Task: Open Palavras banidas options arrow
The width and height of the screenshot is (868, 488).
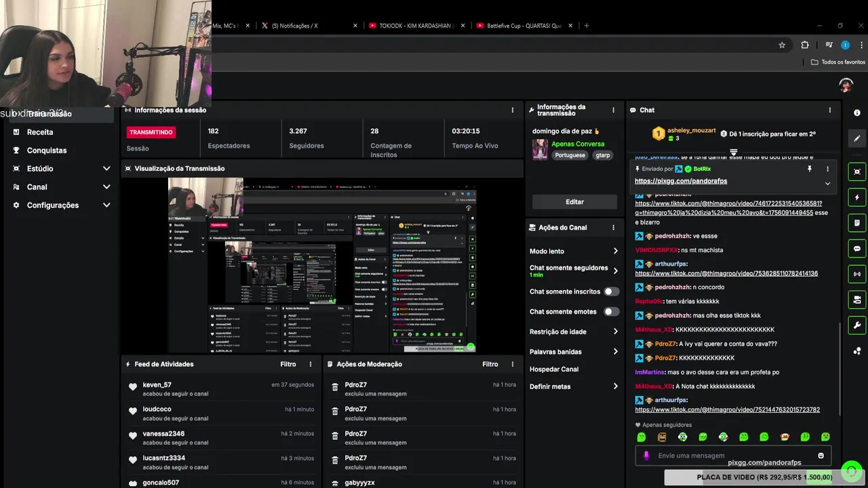Action: 615,352
